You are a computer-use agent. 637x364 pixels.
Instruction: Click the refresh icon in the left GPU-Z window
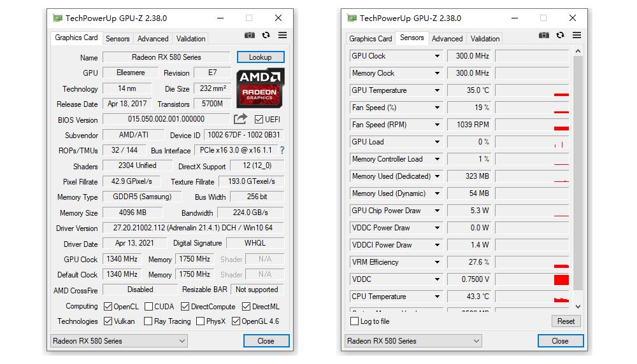[x=266, y=35]
